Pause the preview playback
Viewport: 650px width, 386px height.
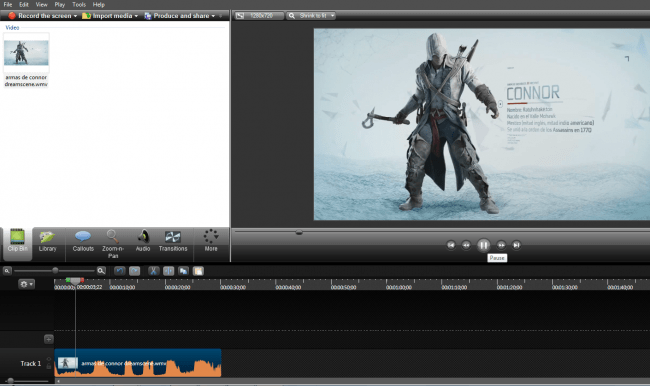click(x=483, y=245)
